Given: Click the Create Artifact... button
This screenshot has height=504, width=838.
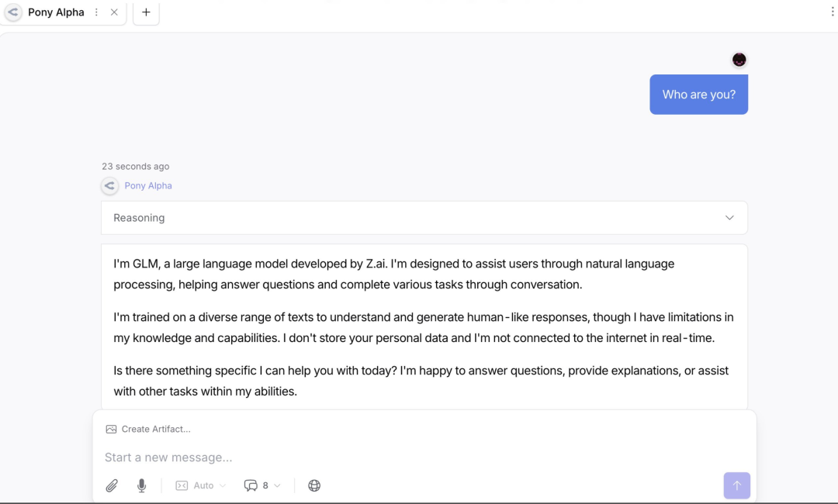Looking at the screenshot, I should [x=155, y=429].
